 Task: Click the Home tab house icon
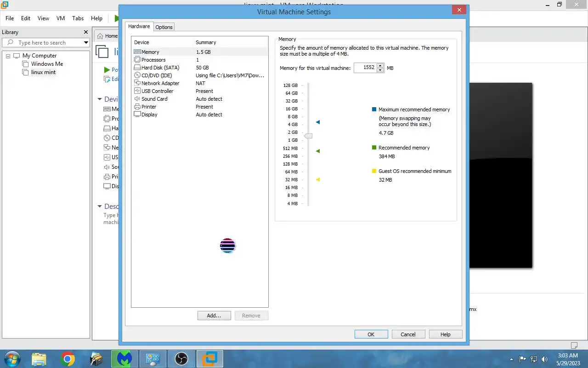coord(100,36)
